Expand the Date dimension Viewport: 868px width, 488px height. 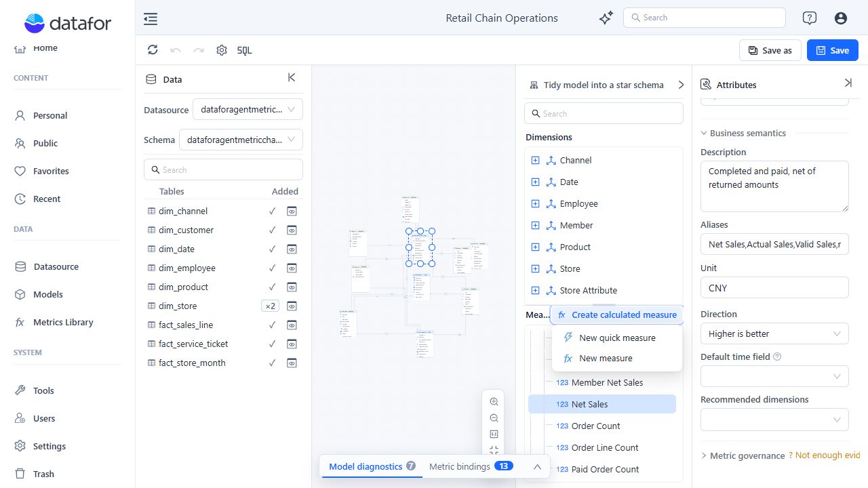(x=535, y=182)
